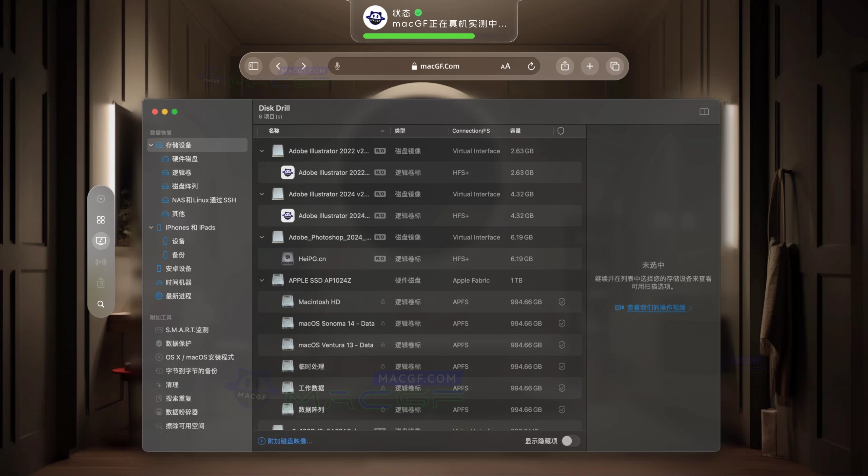Open the iPhones 和 iPads category
This screenshot has height=476, width=868.
[x=190, y=227]
